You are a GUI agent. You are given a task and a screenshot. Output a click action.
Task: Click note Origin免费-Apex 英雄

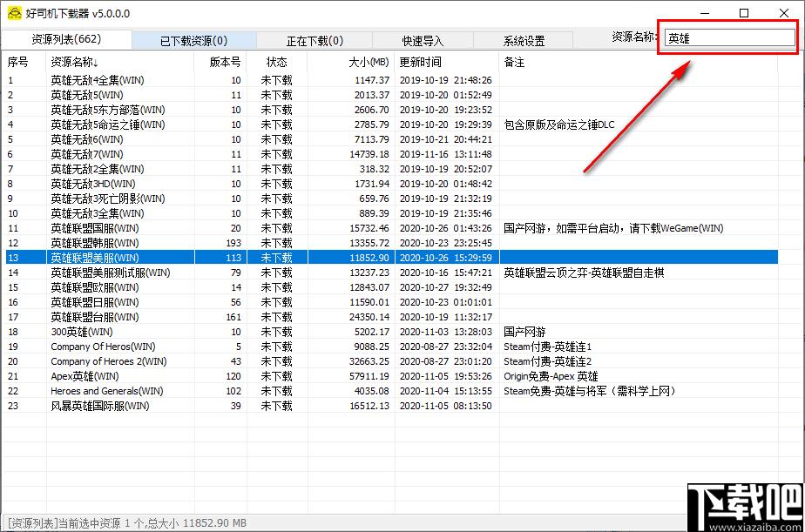[551, 376]
